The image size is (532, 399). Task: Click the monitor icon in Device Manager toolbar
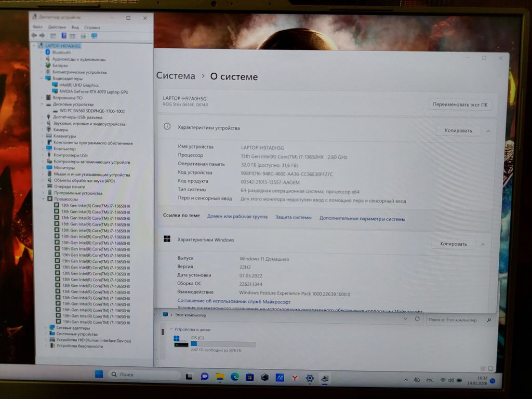94,36
